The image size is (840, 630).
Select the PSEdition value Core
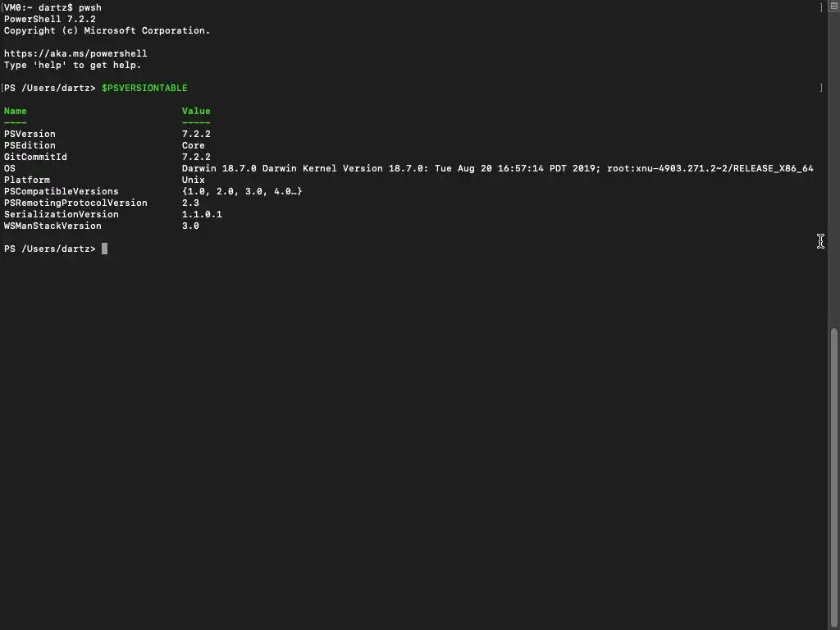point(194,145)
